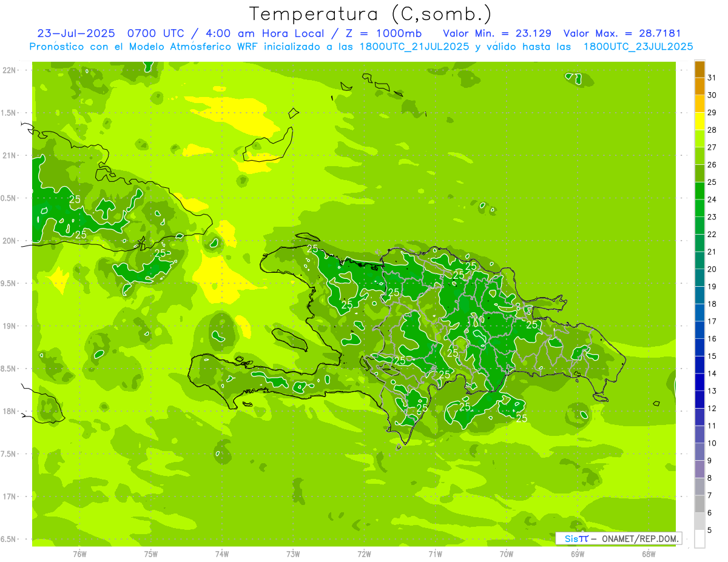
Task: Click the "6.5N" latitude axis label
Action: point(9,540)
